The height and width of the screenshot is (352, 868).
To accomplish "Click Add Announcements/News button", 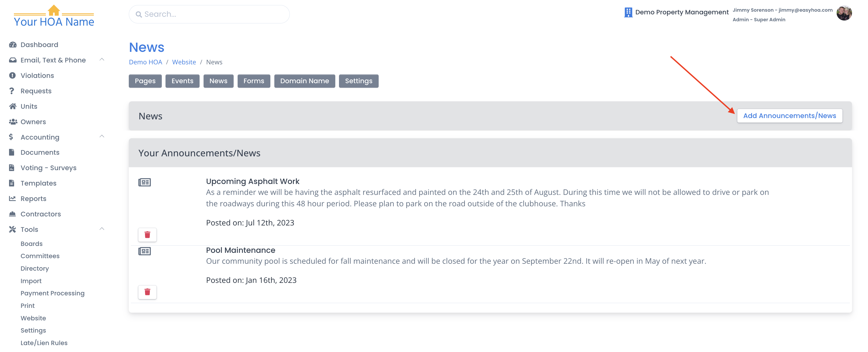I will point(790,116).
